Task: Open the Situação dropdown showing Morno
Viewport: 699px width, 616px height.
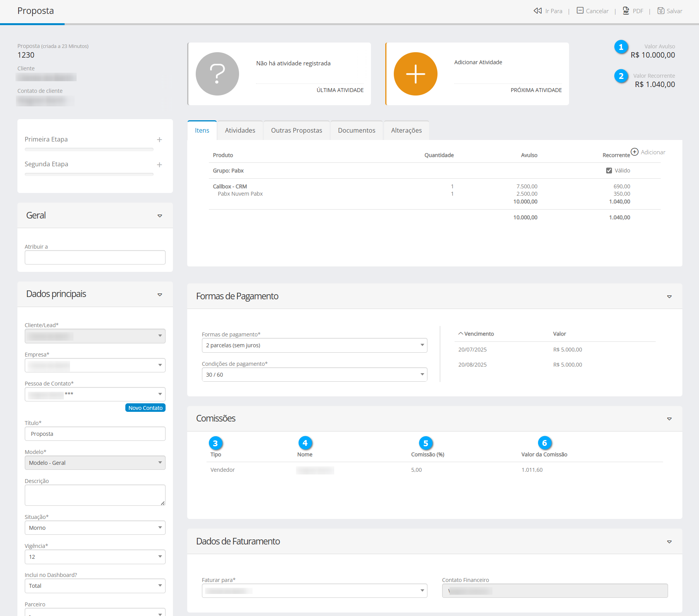Action: point(95,528)
